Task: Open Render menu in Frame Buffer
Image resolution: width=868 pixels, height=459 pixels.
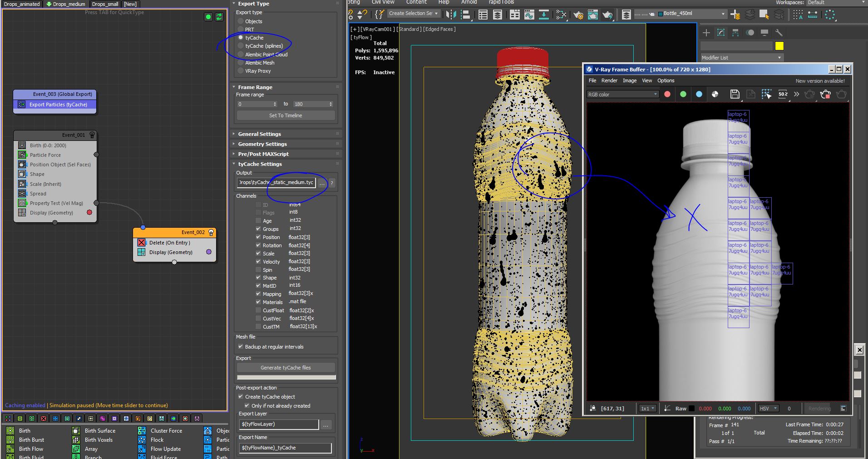Action: pos(609,80)
